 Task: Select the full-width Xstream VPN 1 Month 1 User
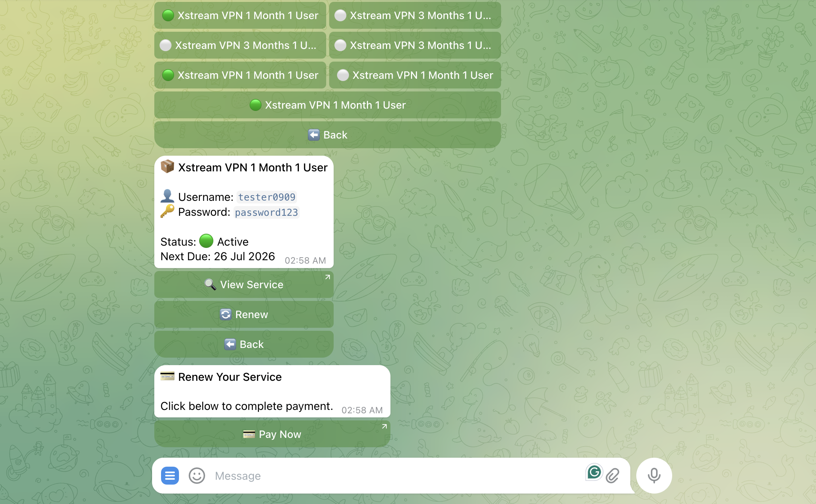point(328,105)
